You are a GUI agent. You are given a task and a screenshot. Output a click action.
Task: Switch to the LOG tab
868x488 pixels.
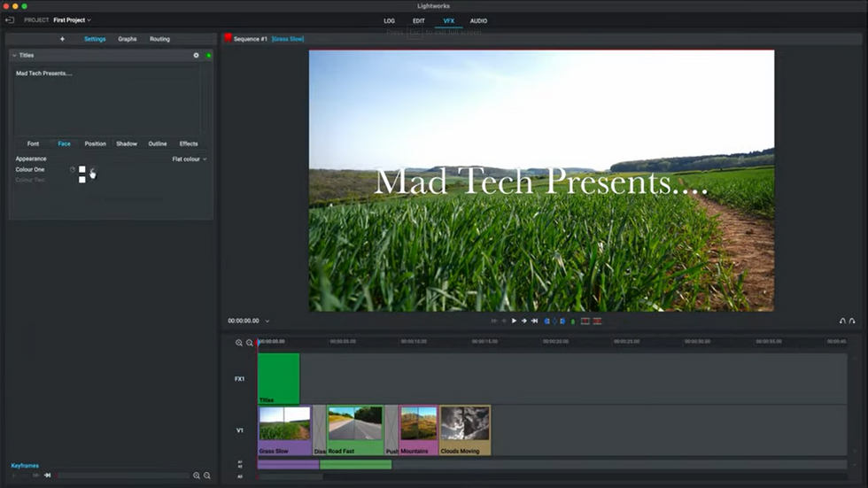pos(389,21)
